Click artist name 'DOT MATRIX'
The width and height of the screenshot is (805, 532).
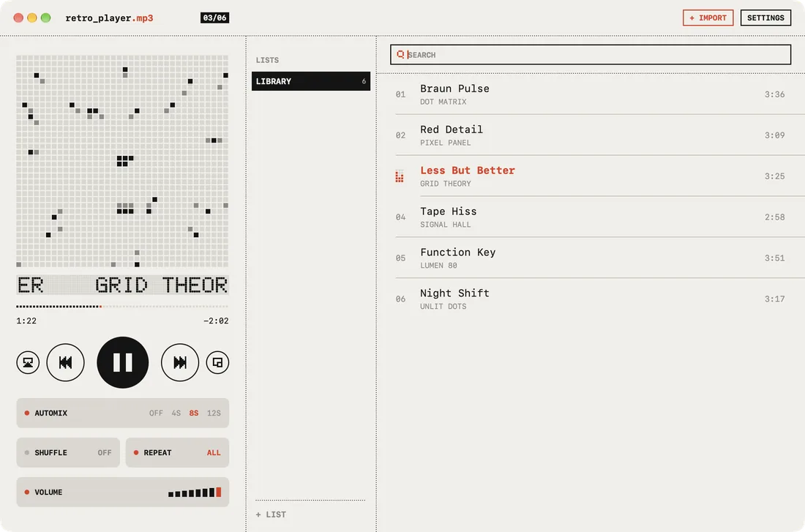(x=443, y=102)
